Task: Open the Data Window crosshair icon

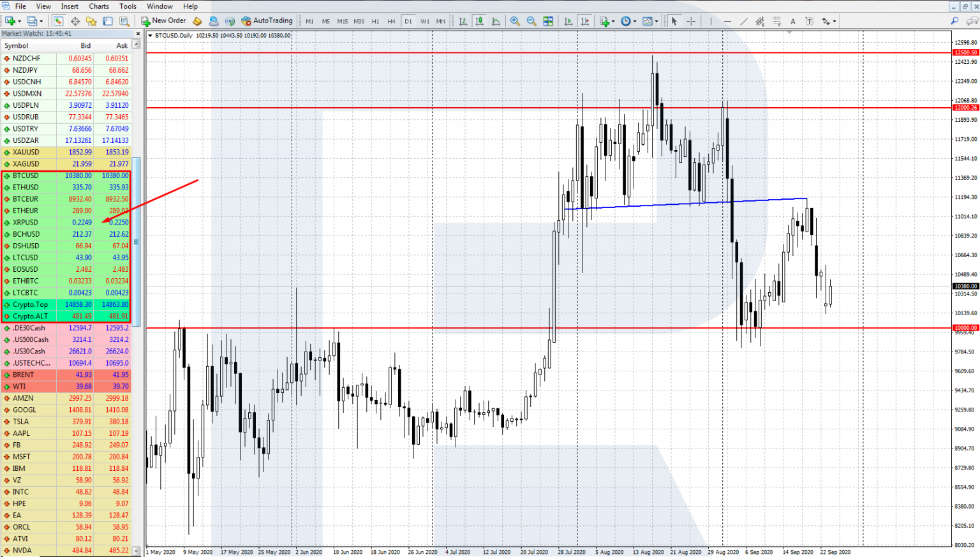Action: pyautogui.click(x=75, y=21)
